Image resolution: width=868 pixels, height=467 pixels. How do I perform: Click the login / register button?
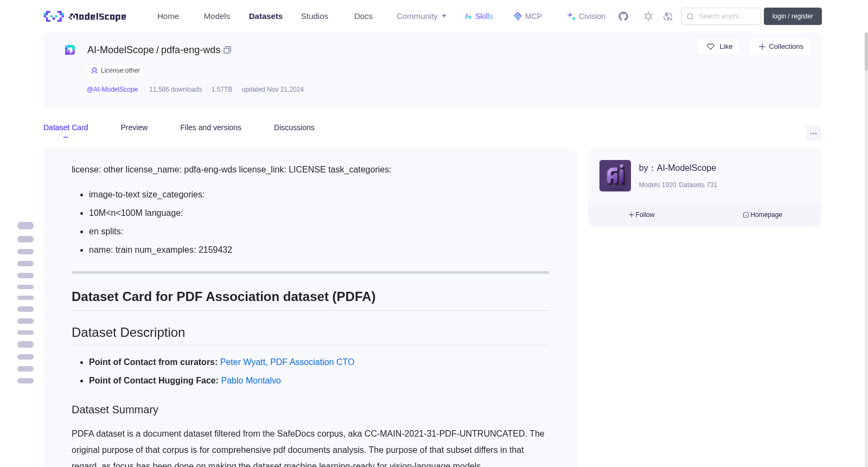(x=793, y=16)
